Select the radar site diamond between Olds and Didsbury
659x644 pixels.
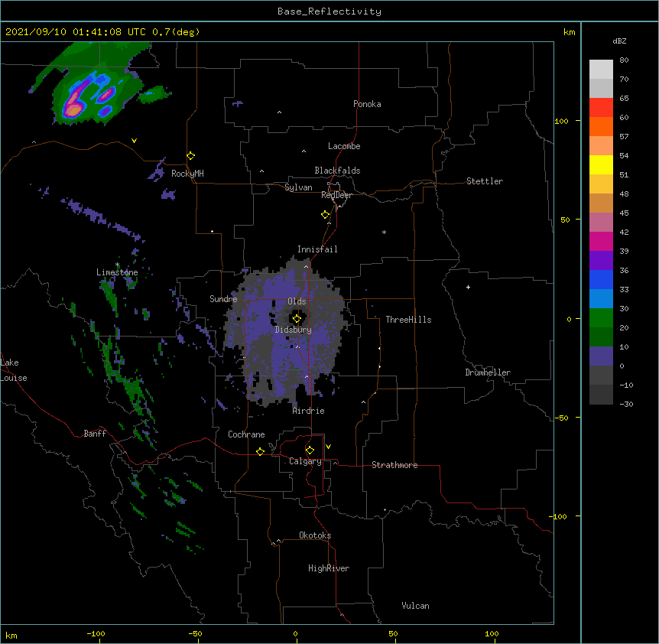(x=297, y=319)
